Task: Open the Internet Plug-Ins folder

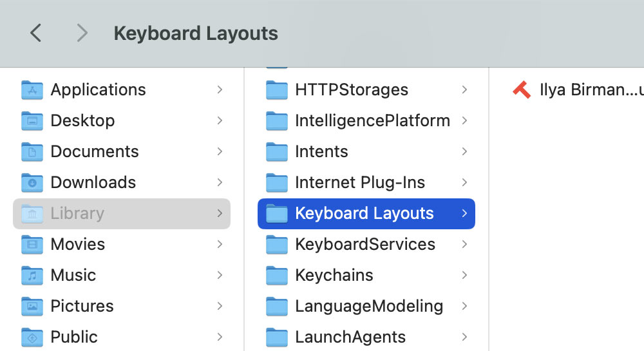Action: tap(359, 182)
